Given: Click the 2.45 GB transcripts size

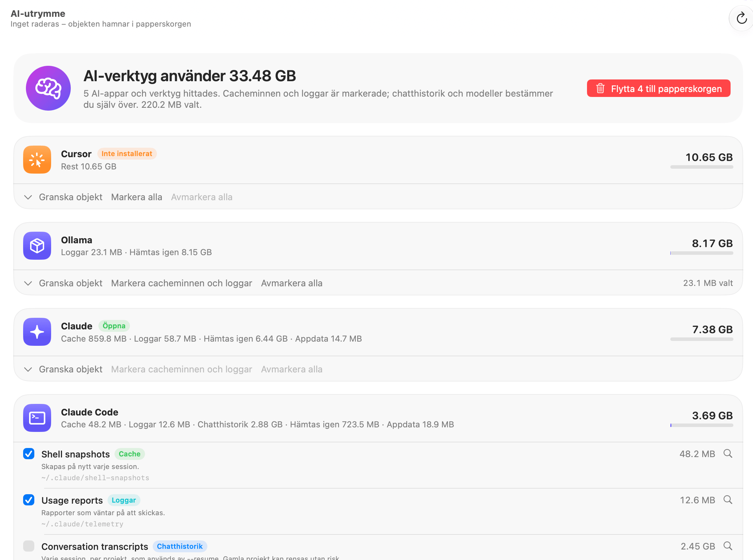Looking at the screenshot, I should (x=698, y=546).
